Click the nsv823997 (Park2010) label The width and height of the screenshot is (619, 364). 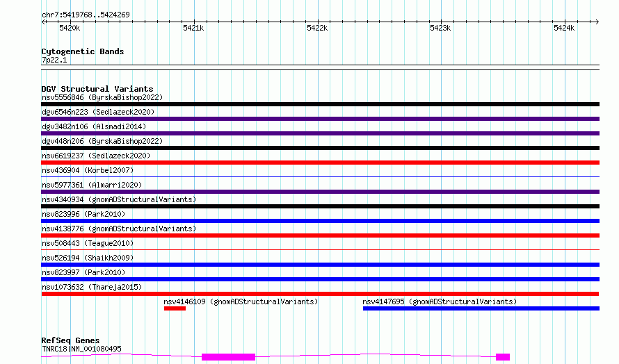[x=83, y=272]
